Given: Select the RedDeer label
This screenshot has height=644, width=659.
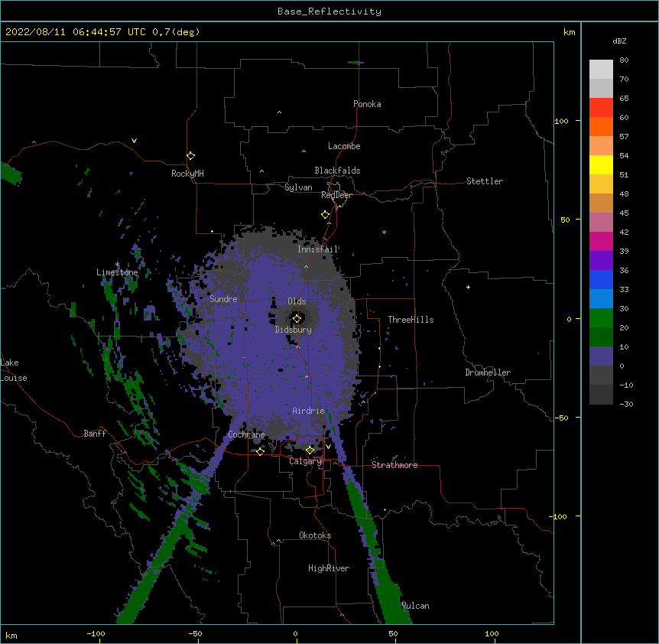Looking at the screenshot, I should [x=336, y=195].
